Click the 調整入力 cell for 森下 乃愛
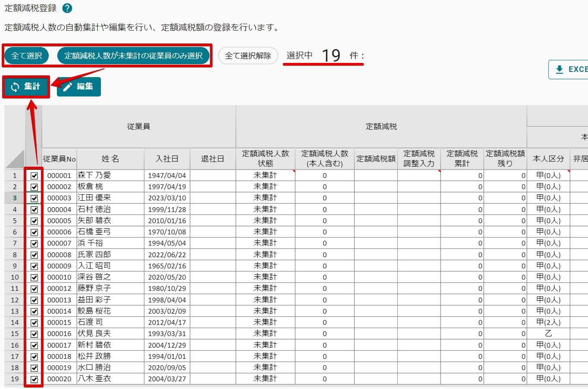Screen dimensions: 588x389 [x=419, y=176]
